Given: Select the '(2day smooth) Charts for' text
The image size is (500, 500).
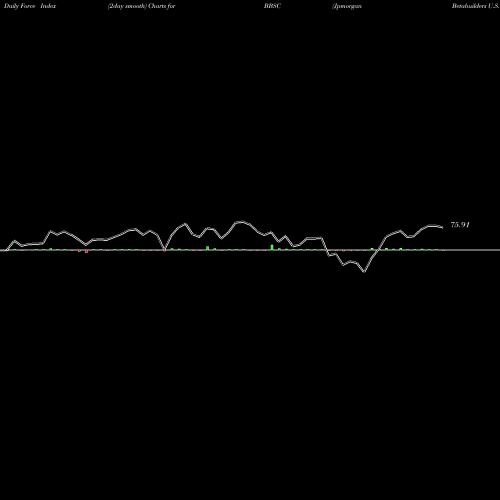Looking at the screenshot, I should (x=142, y=6).
